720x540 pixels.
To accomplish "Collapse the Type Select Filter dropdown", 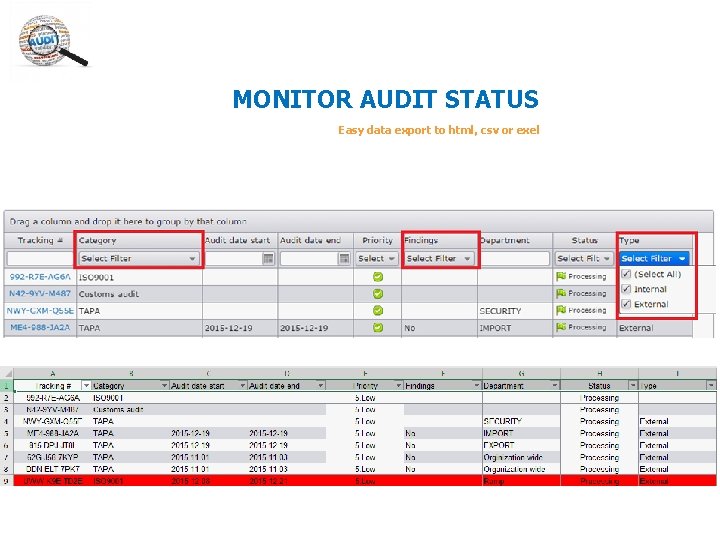I will coord(654,259).
